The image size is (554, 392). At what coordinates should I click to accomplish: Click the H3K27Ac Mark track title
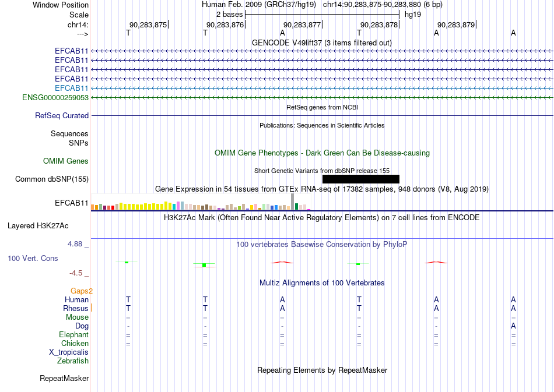pos(321,217)
